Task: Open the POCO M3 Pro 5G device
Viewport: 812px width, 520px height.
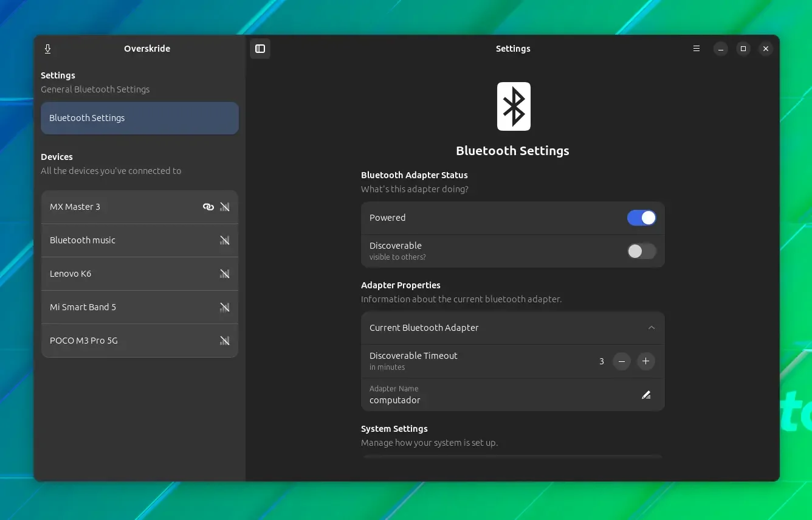Action: 140,341
